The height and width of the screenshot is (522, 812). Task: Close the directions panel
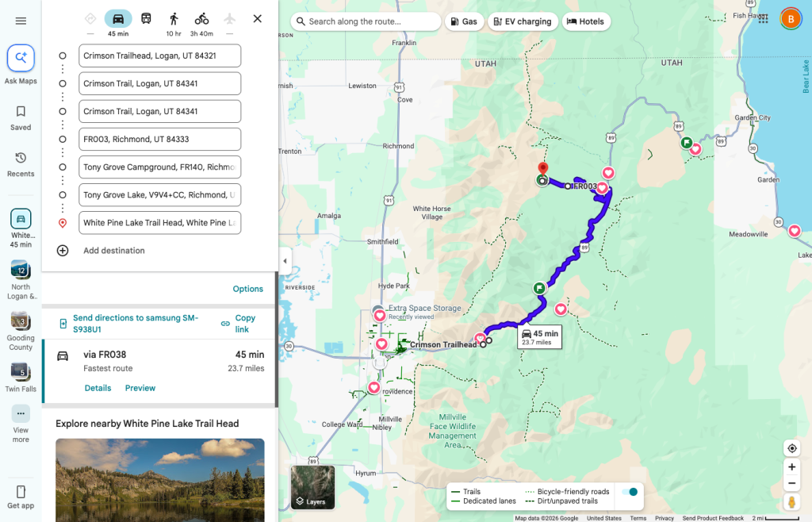(x=258, y=19)
